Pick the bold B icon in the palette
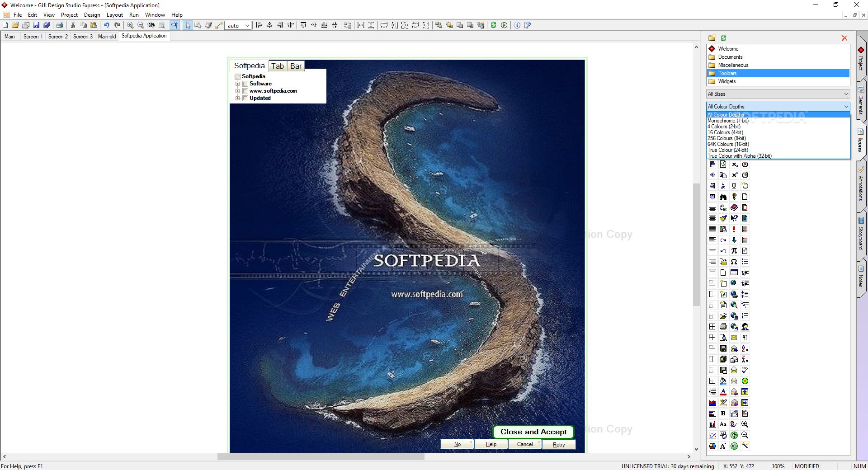Viewport: 868px width, 470px height. pyautogui.click(x=723, y=414)
